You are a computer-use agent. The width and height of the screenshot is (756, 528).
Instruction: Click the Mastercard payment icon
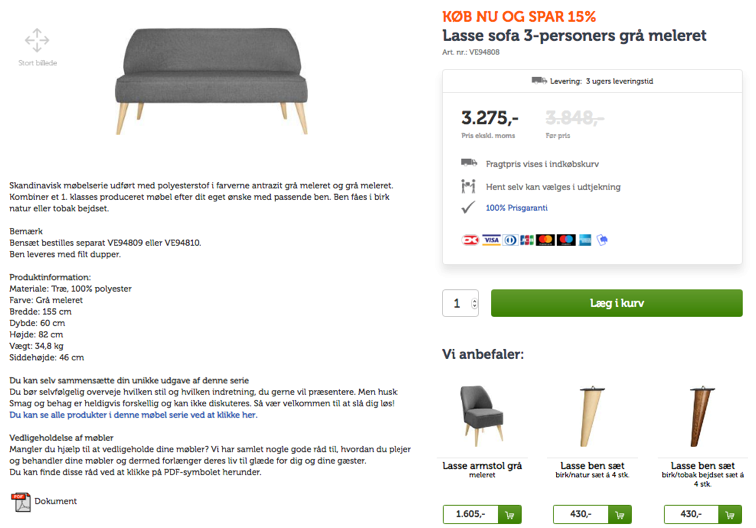pyautogui.click(x=545, y=240)
